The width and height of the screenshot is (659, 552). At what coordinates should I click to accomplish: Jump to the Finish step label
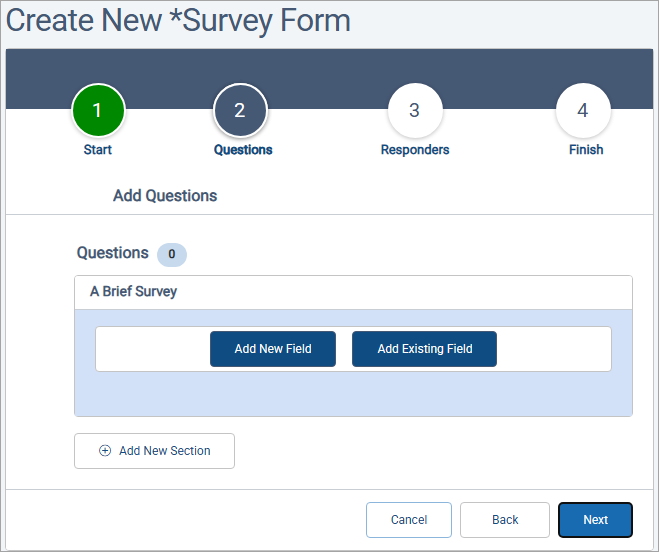(586, 150)
